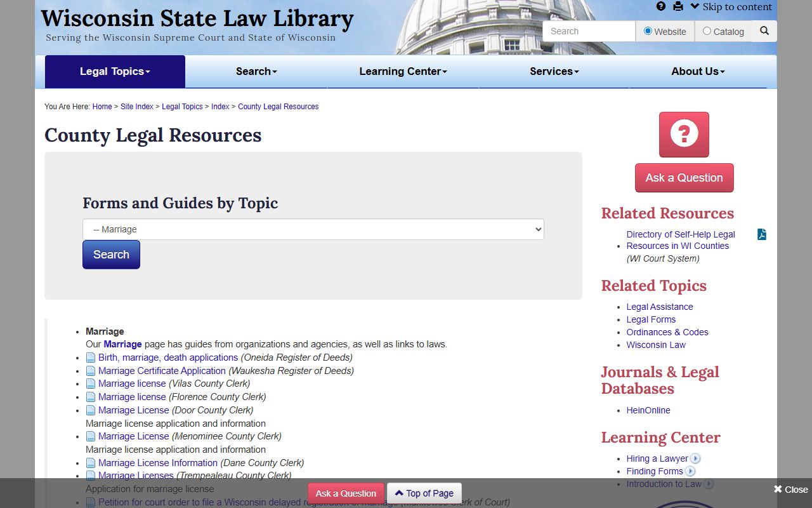The height and width of the screenshot is (508, 812).
Task: Open the Forms and Guides topic dropdown
Action: pyautogui.click(x=313, y=229)
